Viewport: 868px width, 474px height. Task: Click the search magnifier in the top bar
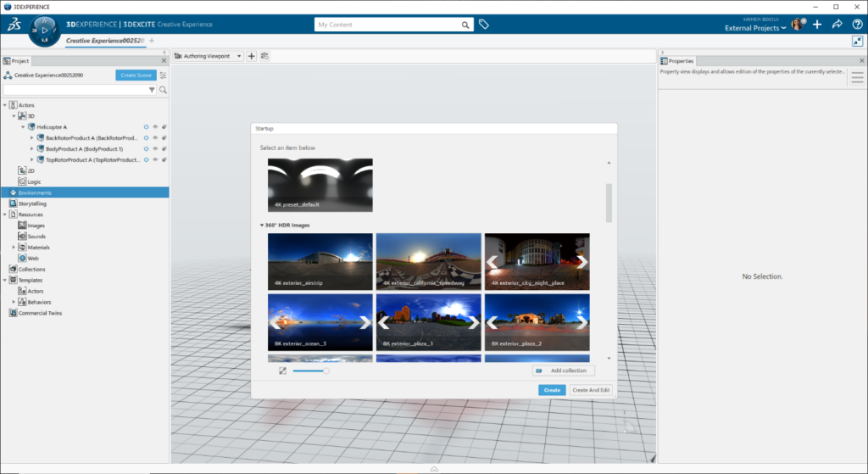[x=465, y=25]
